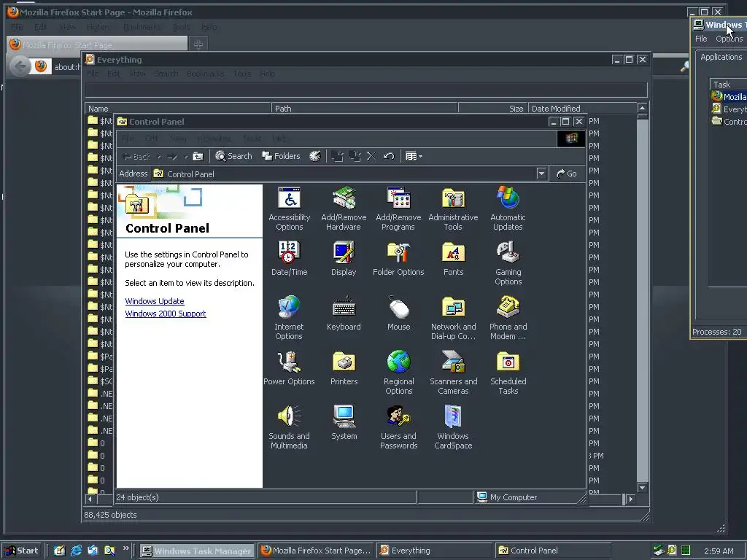Follow the Windows Update link
The width and height of the screenshot is (747, 560).
click(155, 301)
